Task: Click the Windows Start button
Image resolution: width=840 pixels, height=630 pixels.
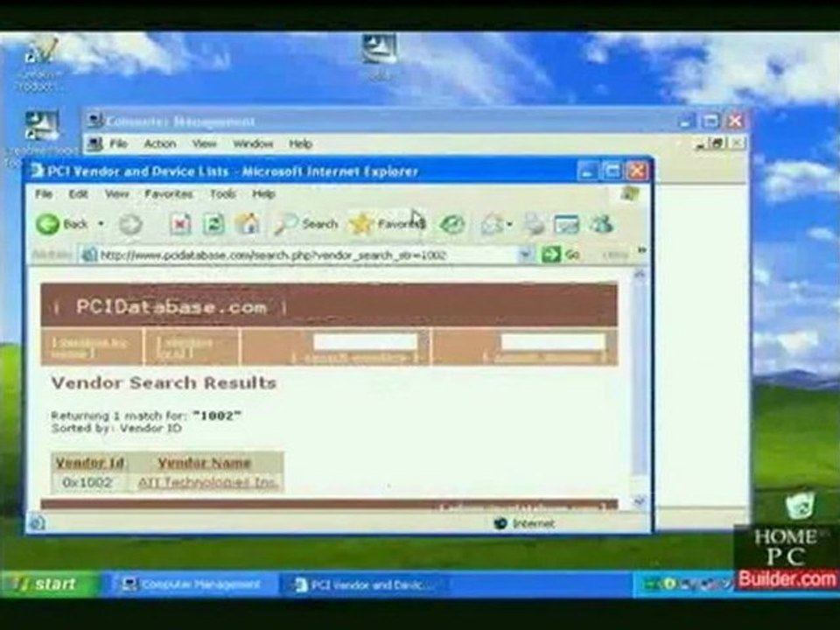Action: pos(50,584)
